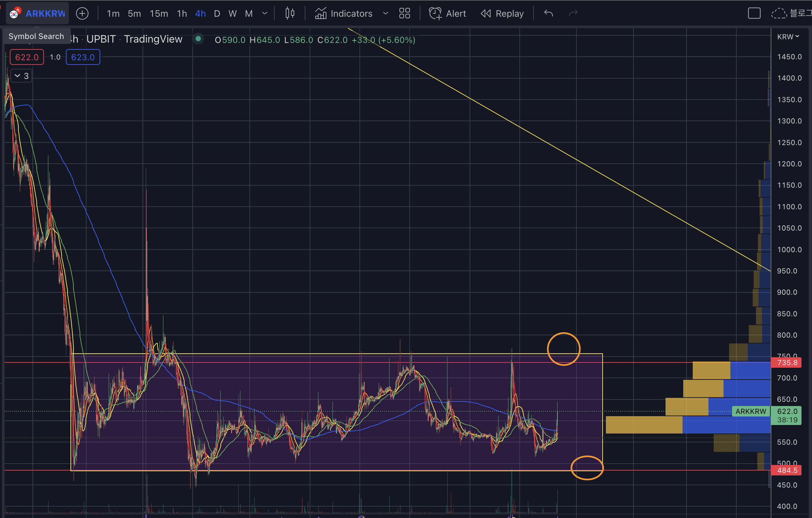The image size is (812, 518).
Task: Open indicator templates grid icon
Action: coord(405,13)
